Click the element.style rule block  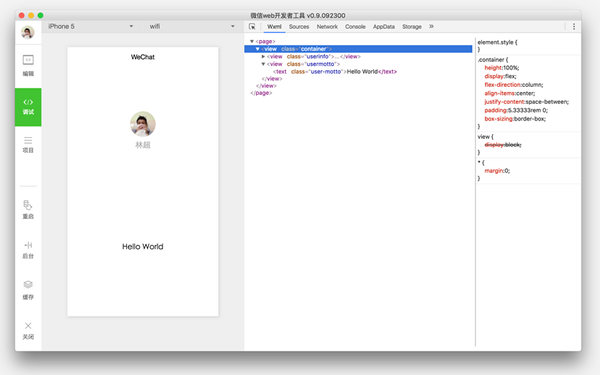(x=528, y=46)
